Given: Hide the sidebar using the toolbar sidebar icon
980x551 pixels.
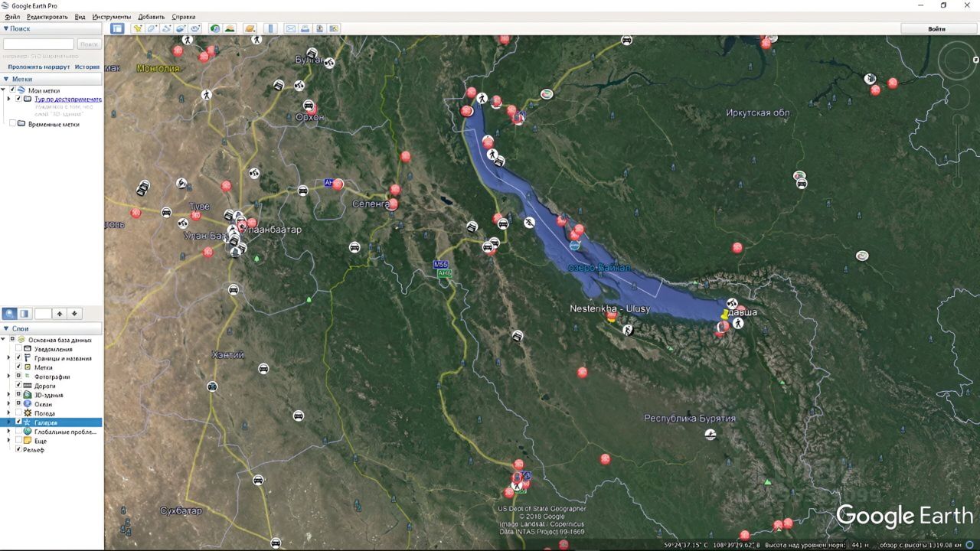Looking at the screenshot, I should pos(117,28).
